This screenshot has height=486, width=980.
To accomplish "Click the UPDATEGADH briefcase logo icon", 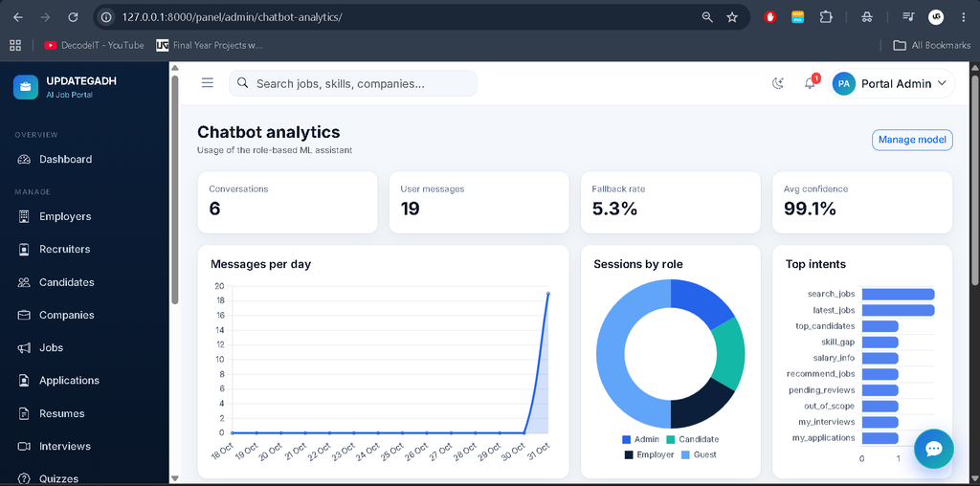I will [x=26, y=87].
